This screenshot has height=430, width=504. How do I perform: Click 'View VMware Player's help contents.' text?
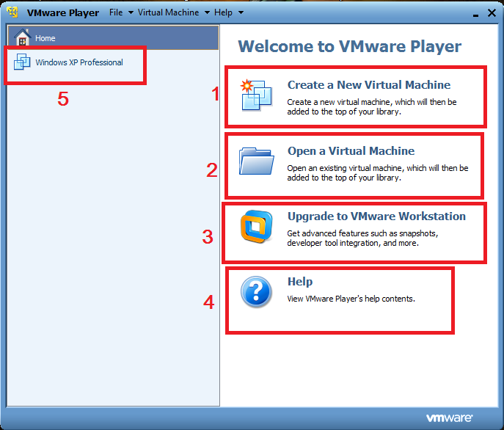351,299
